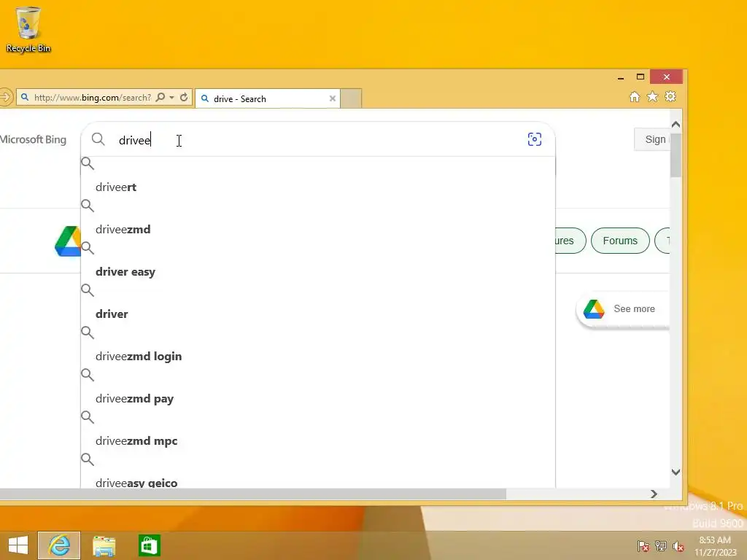The width and height of the screenshot is (747, 560).
Task: Open Windows Store taskbar icon
Action: pos(149,545)
